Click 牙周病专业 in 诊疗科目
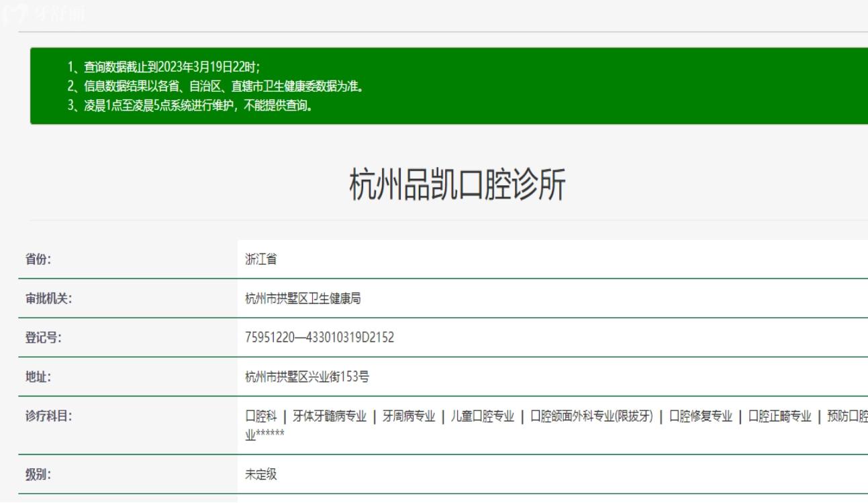Viewport: 868px width, 503px height. tap(409, 416)
